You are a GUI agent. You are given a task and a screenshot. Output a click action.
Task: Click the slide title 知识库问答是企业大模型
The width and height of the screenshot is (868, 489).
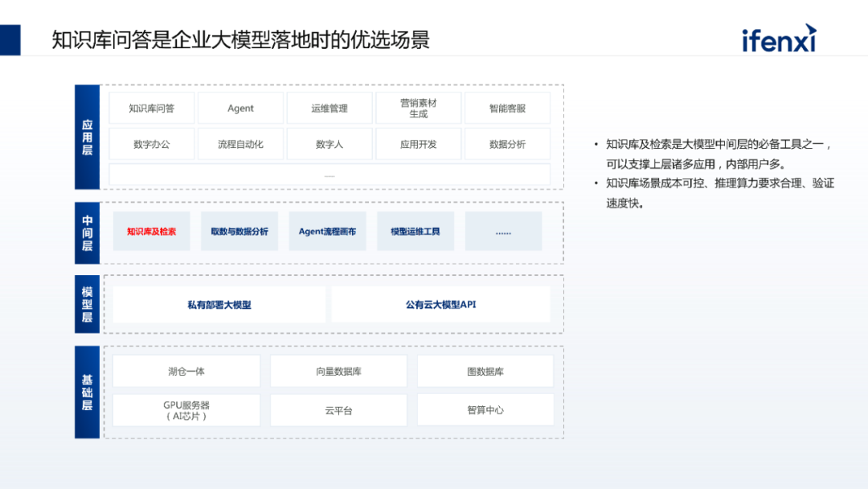click(x=240, y=39)
